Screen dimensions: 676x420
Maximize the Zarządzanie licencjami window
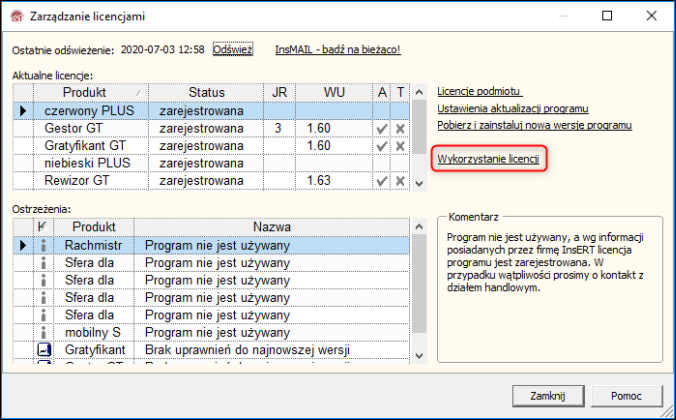pyautogui.click(x=607, y=16)
